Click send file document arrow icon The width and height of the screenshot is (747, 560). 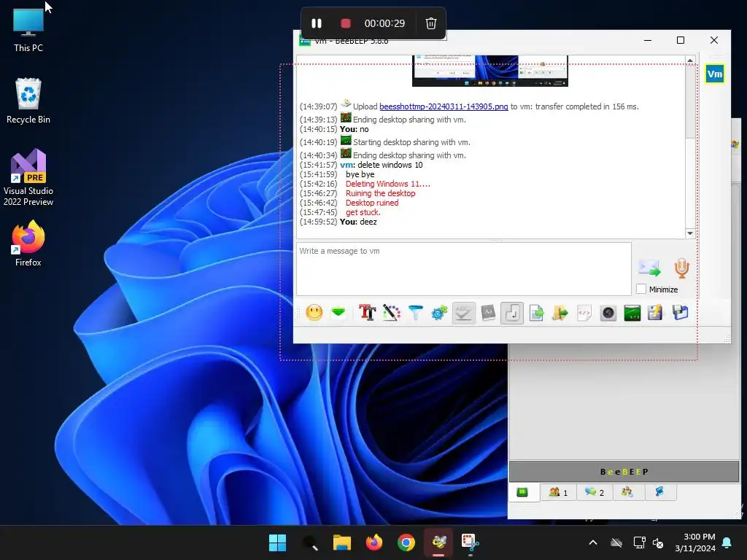536,313
